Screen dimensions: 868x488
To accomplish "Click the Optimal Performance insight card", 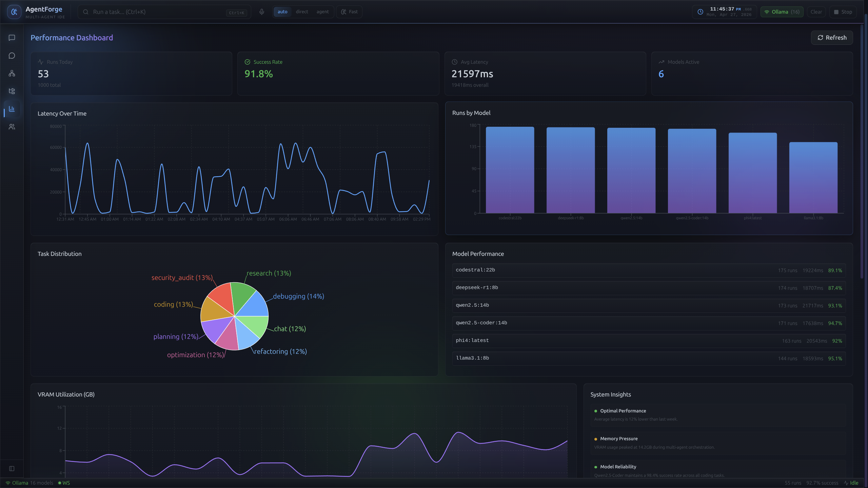I will [718, 415].
